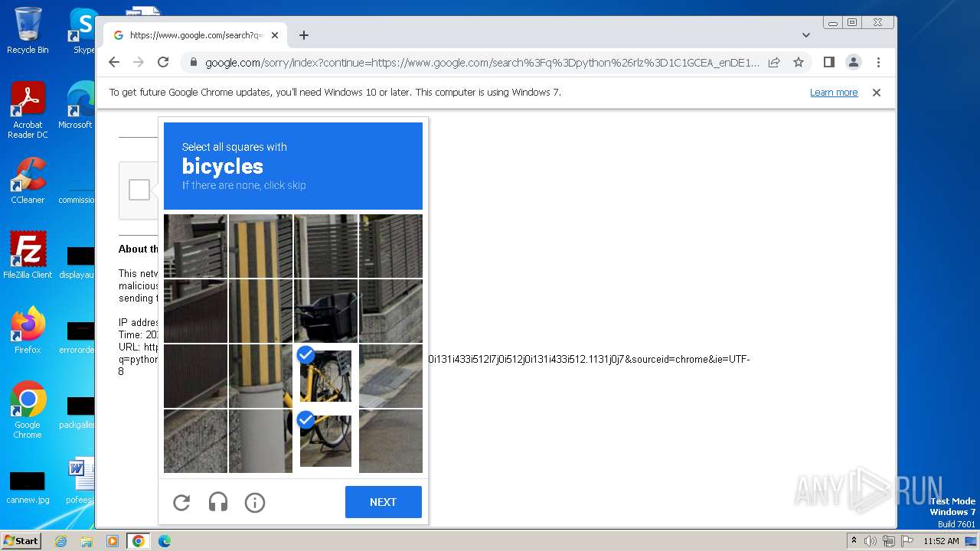Expand the tab search dropdown
980x551 pixels.
[806, 35]
